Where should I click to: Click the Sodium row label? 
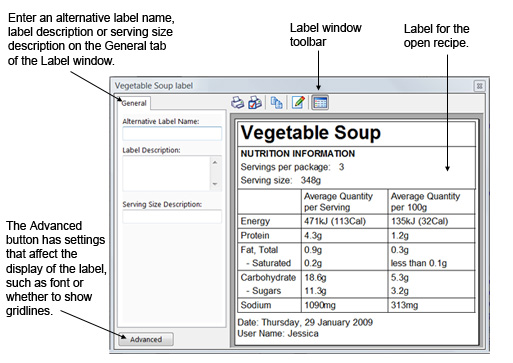coord(256,305)
